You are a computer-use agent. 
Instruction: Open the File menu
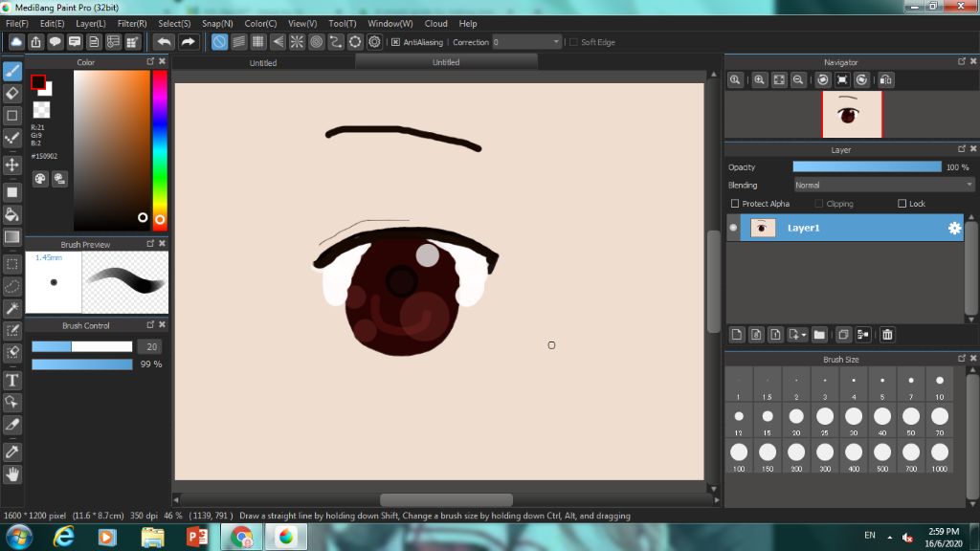[x=17, y=23]
